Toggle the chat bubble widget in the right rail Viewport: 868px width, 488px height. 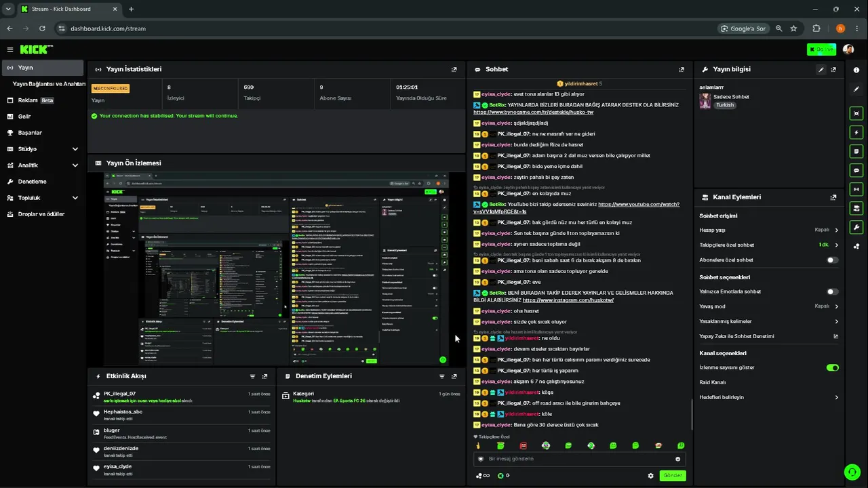[x=856, y=170]
